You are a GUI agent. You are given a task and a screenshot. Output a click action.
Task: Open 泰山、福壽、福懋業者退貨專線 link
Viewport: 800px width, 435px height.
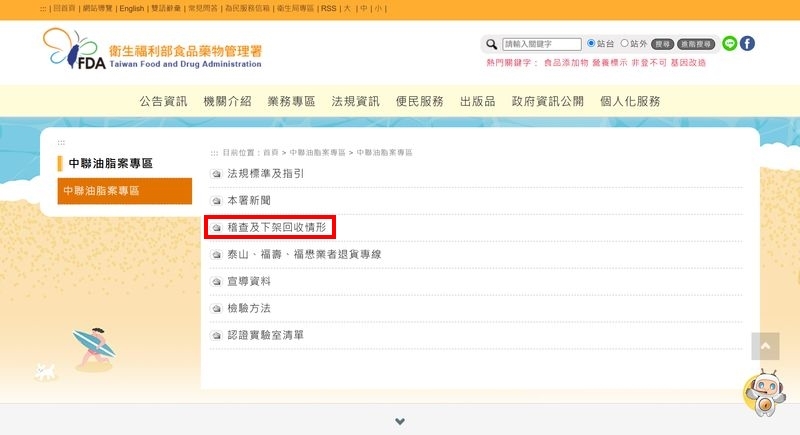click(304, 254)
